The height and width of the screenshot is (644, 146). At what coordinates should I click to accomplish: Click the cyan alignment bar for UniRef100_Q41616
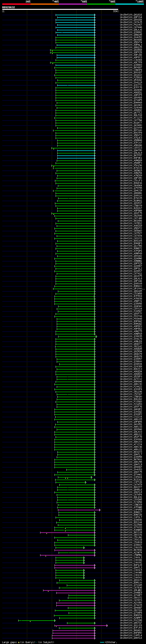point(75,15)
